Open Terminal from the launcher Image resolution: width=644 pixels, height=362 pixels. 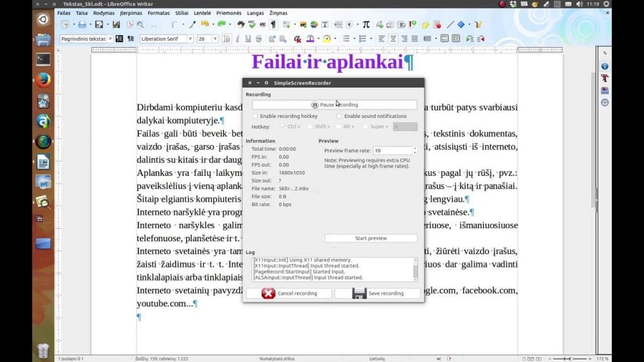[43, 60]
